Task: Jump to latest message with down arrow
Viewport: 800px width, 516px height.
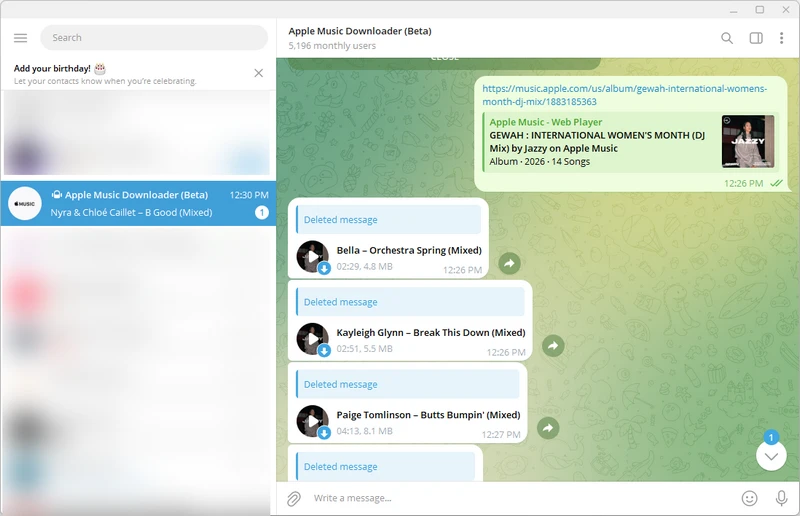Action: [771, 456]
